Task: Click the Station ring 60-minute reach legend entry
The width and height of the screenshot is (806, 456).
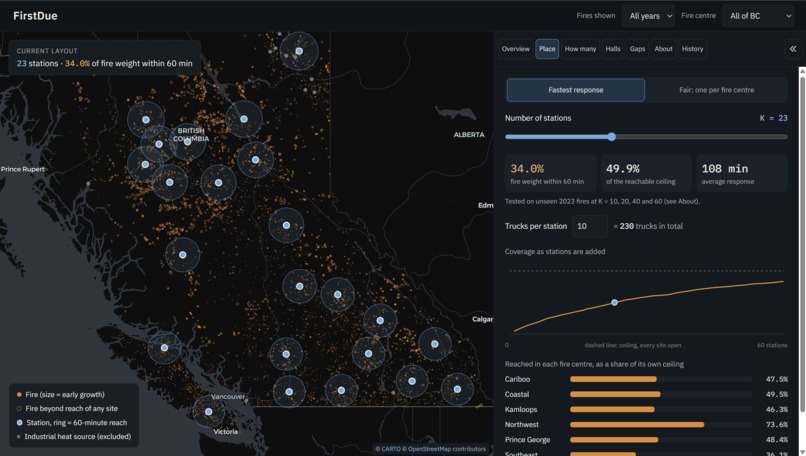Action: (72, 423)
